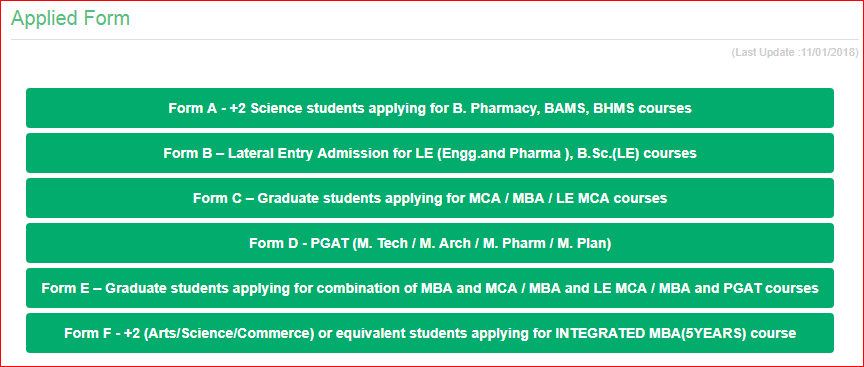This screenshot has width=864, height=367.
Task: Apply for INTEGRATED MBA(5YEARS) course
Action: 430,333
